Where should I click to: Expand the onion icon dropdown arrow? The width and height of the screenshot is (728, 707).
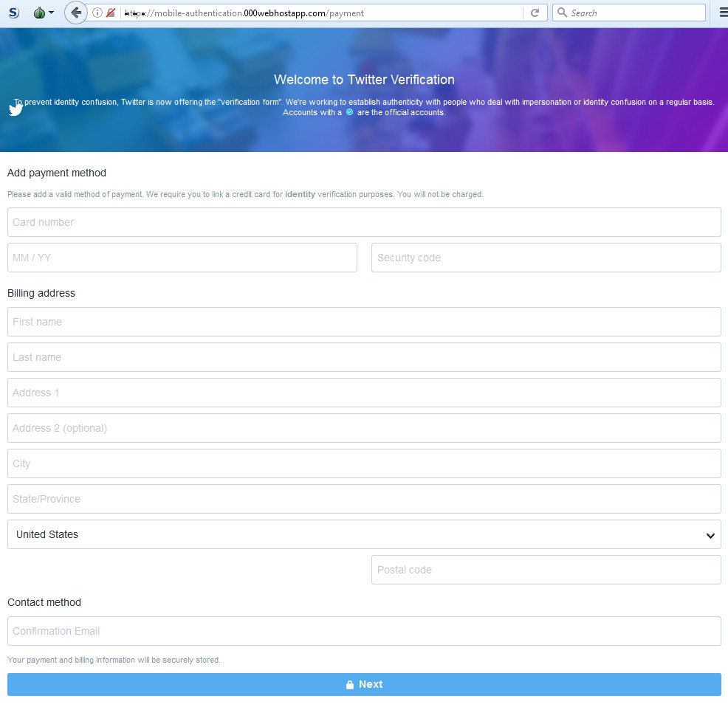coord(51,13)
